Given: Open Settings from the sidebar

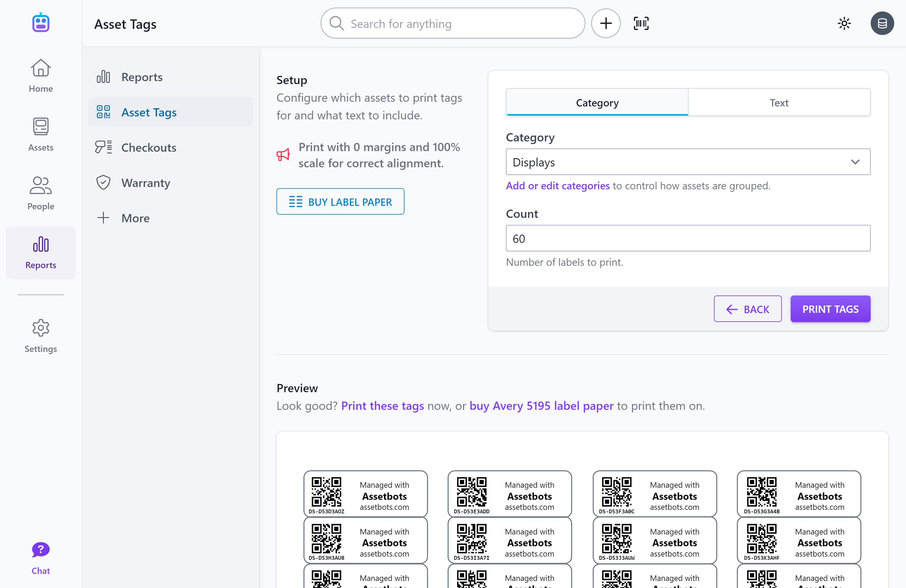Looking at the screenshot, I should (x=41, y=336).
